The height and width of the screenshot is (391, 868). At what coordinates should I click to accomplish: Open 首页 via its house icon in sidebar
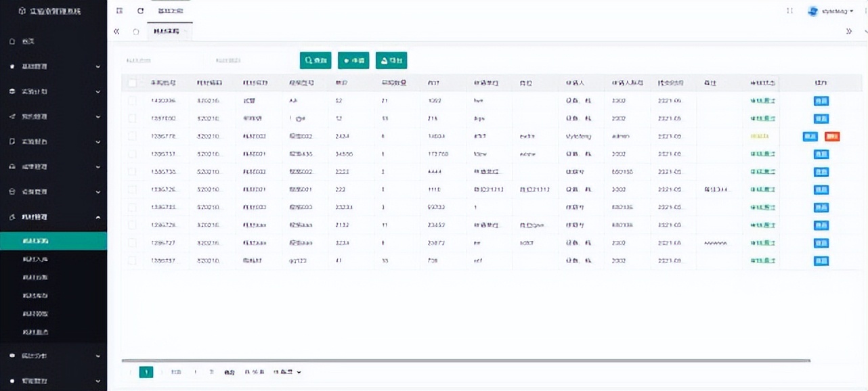click(x=12, y=42)
